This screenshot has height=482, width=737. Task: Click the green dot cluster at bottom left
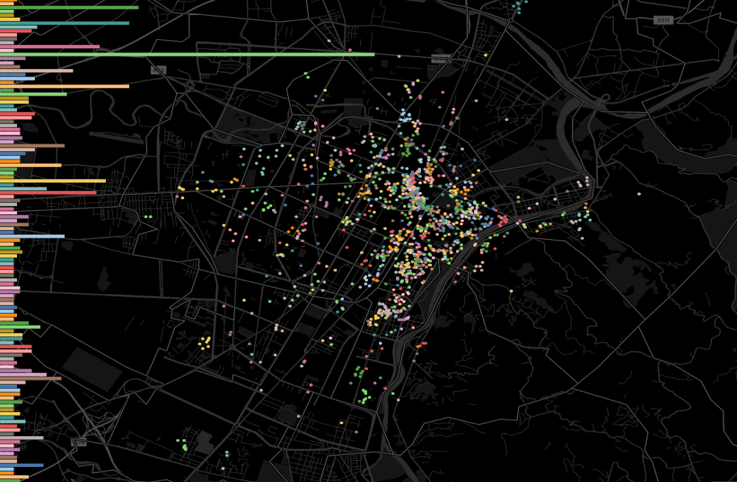(183, 444)
